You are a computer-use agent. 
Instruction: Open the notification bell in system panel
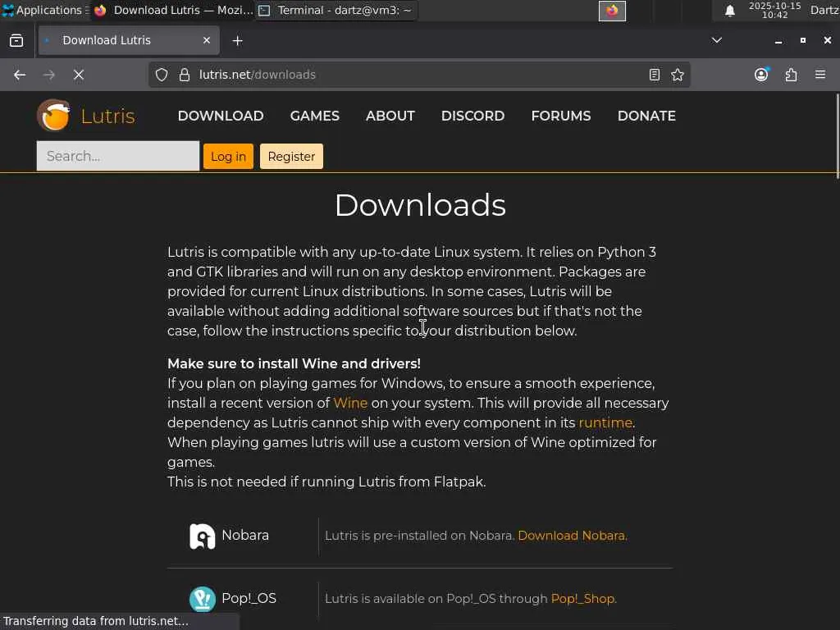point(729,11)
